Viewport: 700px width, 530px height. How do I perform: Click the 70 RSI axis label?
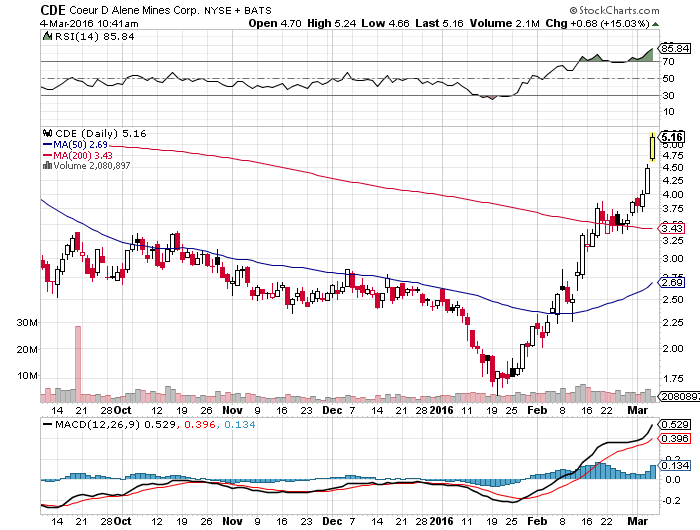[668, 62]
